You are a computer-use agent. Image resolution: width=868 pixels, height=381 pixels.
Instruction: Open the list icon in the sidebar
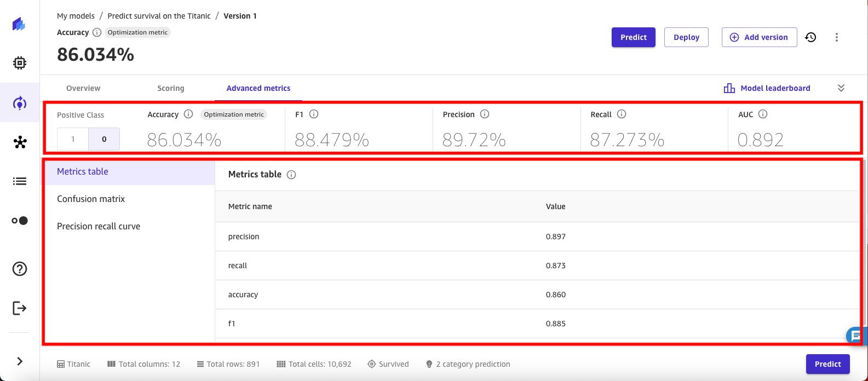(20, 181)
